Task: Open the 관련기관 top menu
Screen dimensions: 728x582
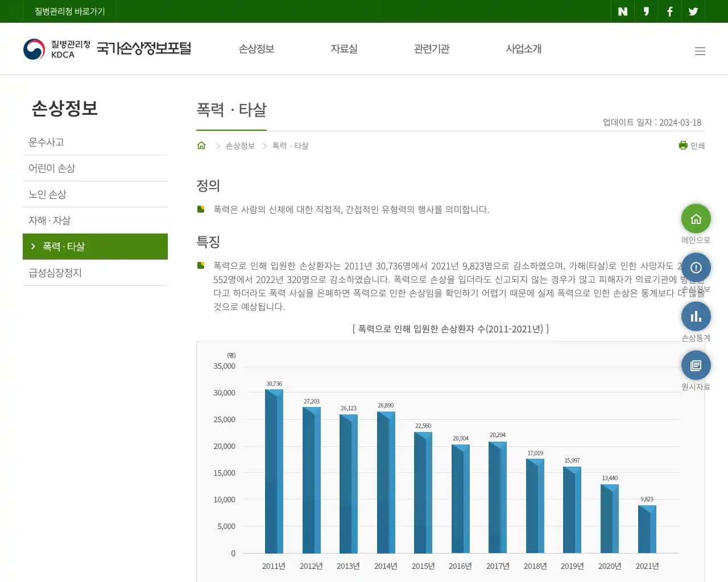Action: [x=432, y=49]
